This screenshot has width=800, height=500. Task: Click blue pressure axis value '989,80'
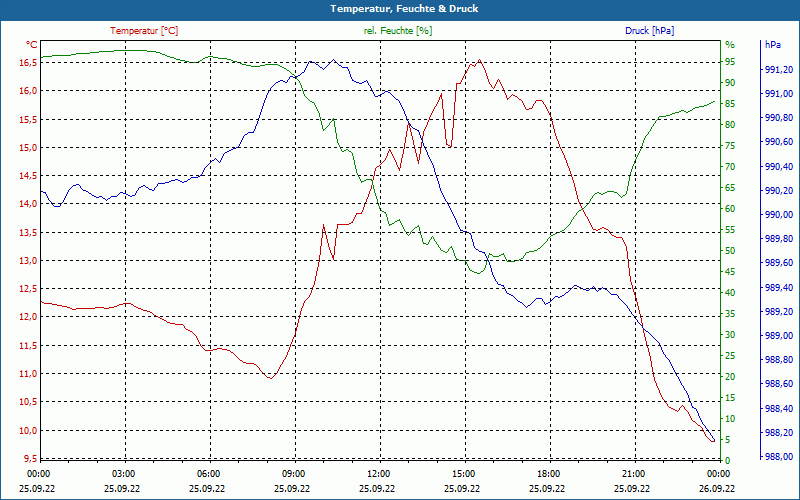(x=779, y=238)
